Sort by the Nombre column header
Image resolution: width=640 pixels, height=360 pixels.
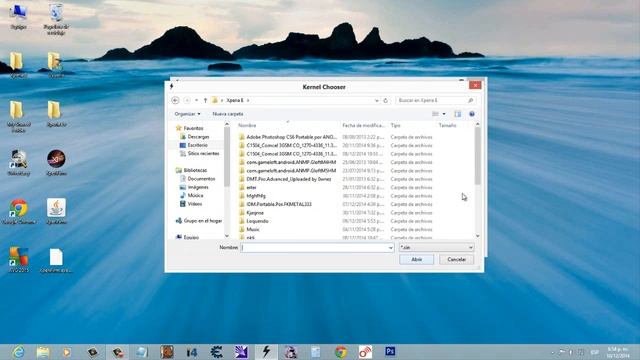pyautogui.click(x=247, y=126)
